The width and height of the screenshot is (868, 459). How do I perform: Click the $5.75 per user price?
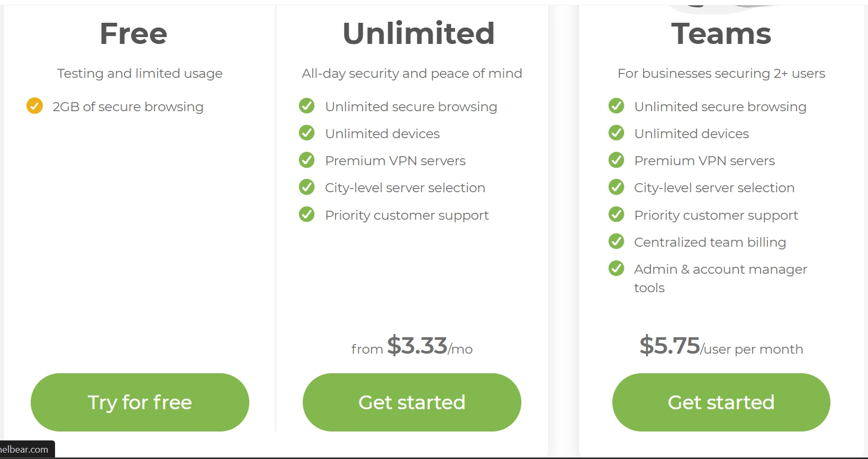coord(670,346)
